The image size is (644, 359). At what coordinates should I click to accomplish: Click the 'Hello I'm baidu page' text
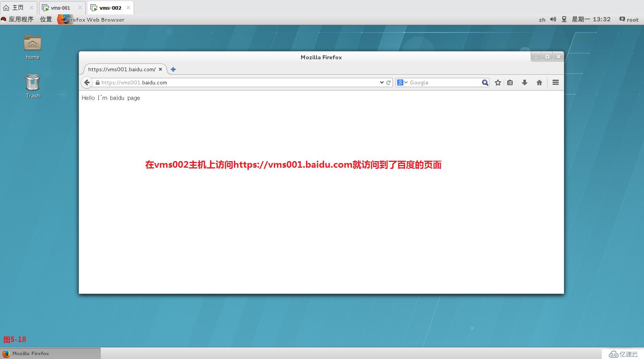[x=111, y=98]
